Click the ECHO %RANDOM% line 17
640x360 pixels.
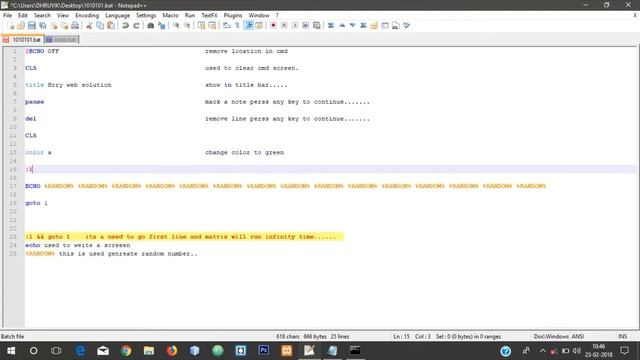pyautogui.click(x=285, y=186)
